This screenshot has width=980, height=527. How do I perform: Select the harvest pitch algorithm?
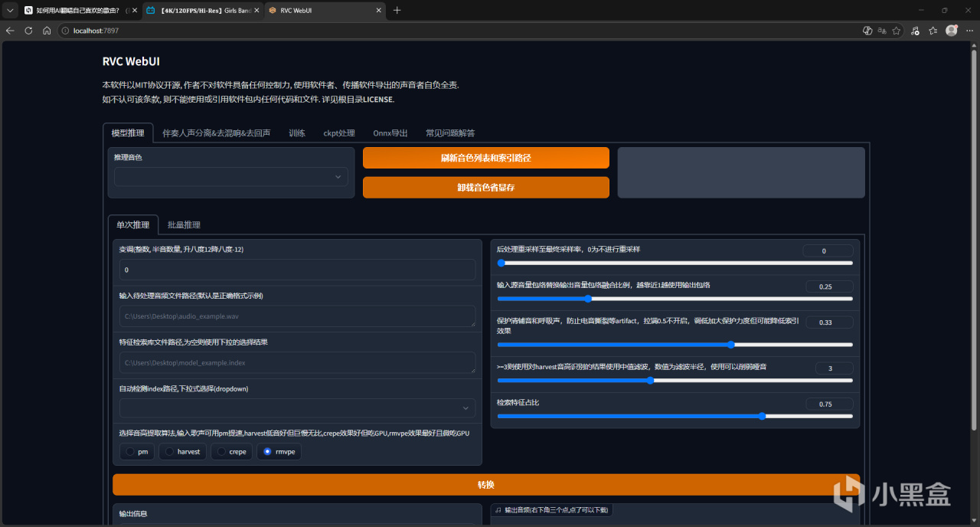182,452
